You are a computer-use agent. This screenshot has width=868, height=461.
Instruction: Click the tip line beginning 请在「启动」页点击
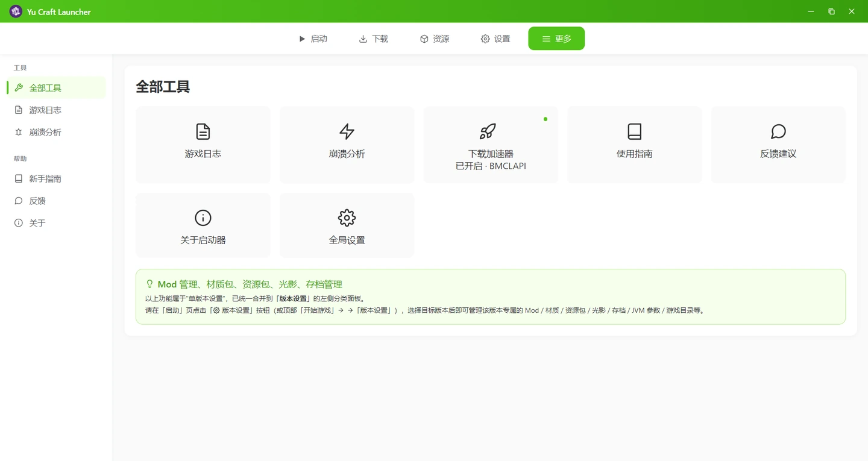pyautogui.click(x=425, y=311)
